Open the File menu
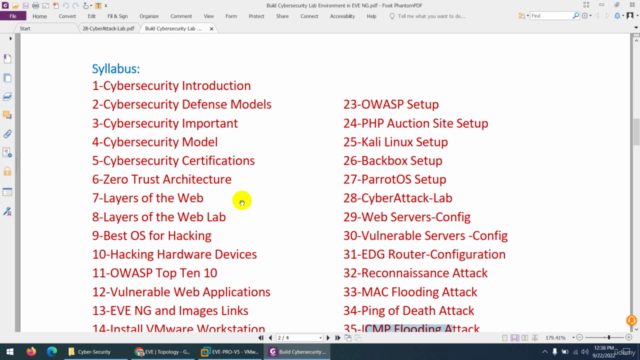This screenshot has width=640, height=360. click(x=13, y=16)
